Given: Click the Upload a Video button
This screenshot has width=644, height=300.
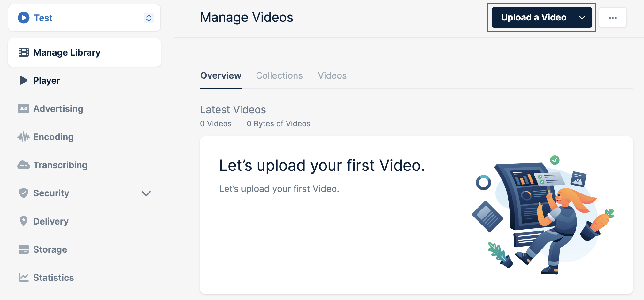Looking at the screenshot, I should [532, 17].
